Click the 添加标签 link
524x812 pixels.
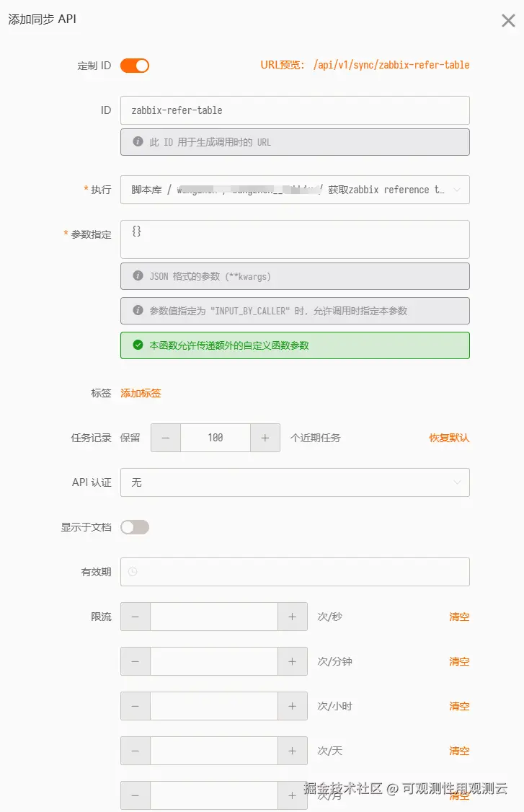tap(141, 393)
